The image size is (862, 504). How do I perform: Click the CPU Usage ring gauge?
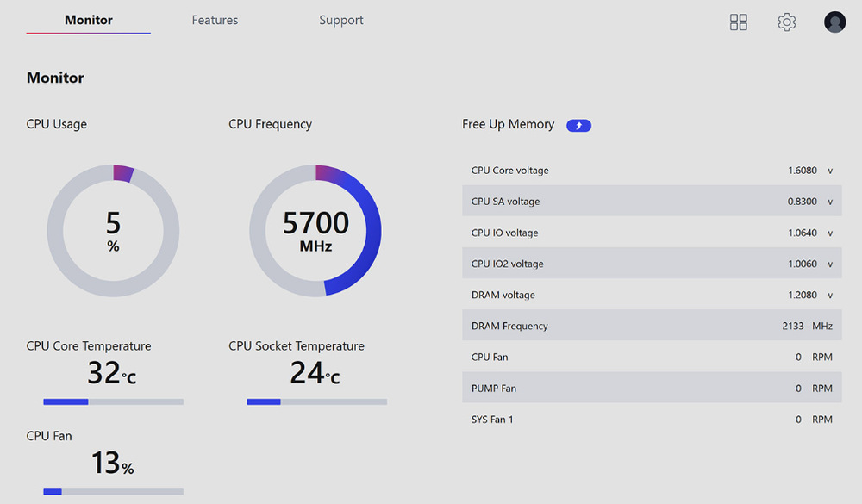pyautogui.click(x=113, y=231)
